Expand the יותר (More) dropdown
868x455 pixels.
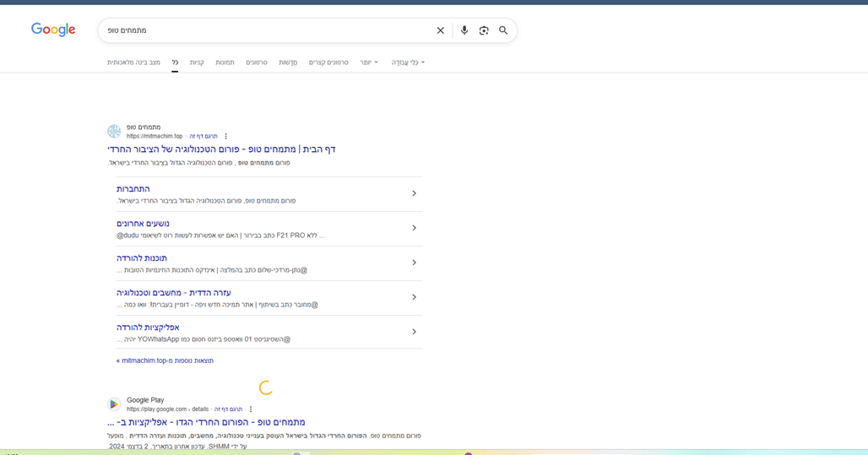(368, 62)
